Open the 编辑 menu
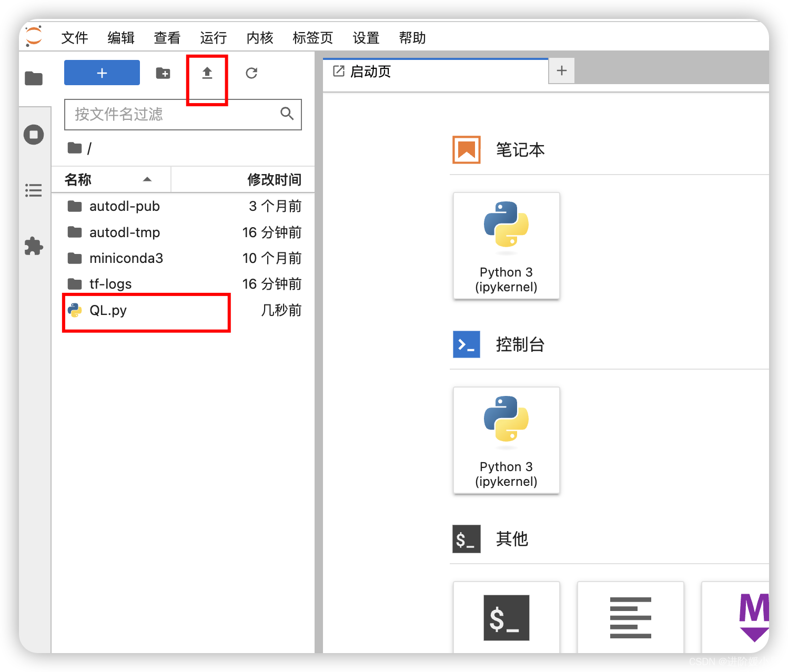Viewport: 788px width, 672px height. (121, 38)
